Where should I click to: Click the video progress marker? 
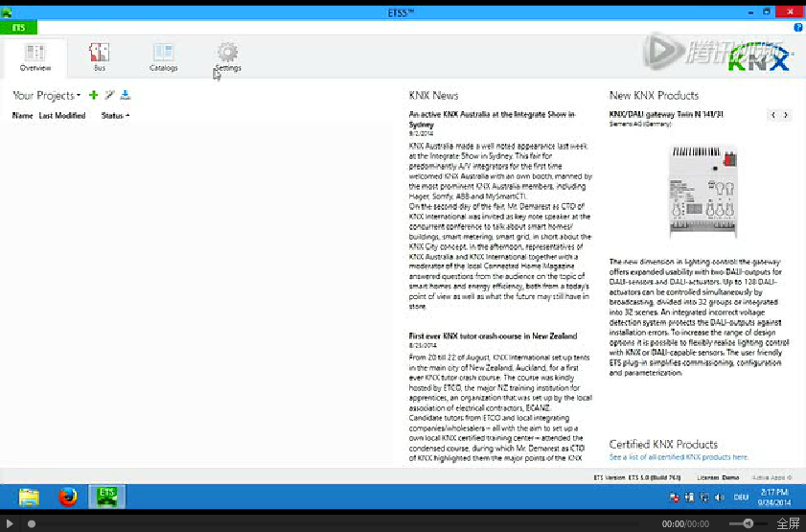32,523
